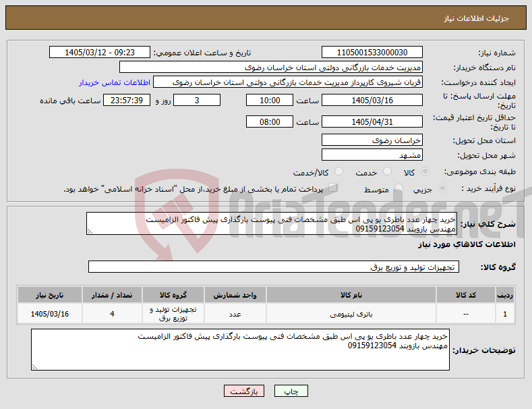Click the goods group cell in table row
Image resolution: width=532 pixels, height=409 pixels.
coord(173,314)
